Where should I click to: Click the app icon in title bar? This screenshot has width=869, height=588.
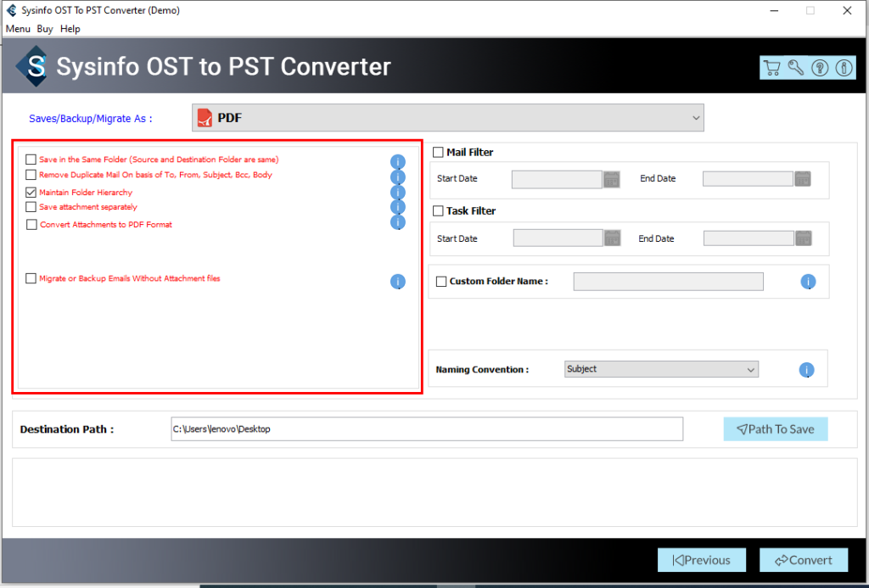tap(12, 10)
